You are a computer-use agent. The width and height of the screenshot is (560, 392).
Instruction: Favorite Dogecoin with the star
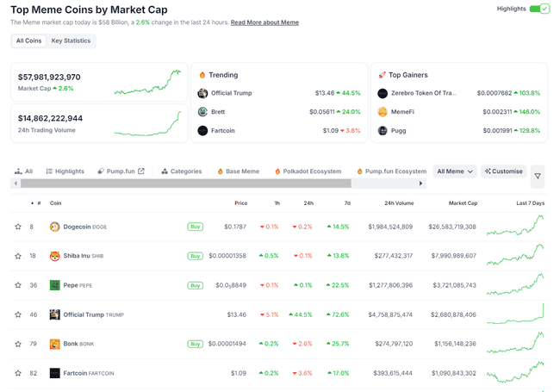[18, 227]
